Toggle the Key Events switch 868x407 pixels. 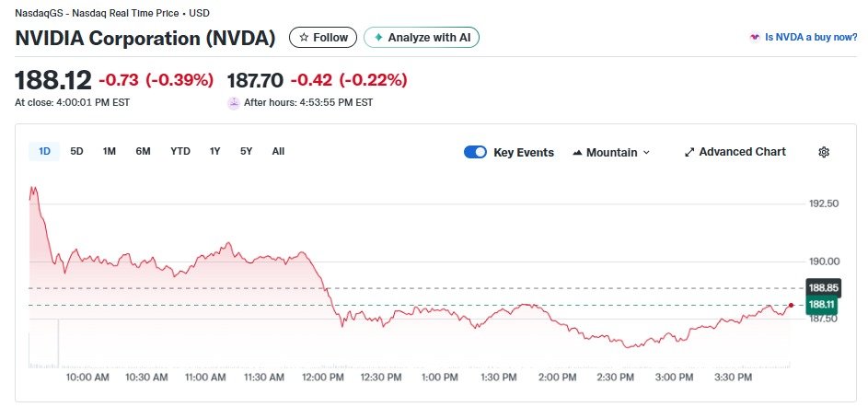pyautogui.click(x=475, y=152)
